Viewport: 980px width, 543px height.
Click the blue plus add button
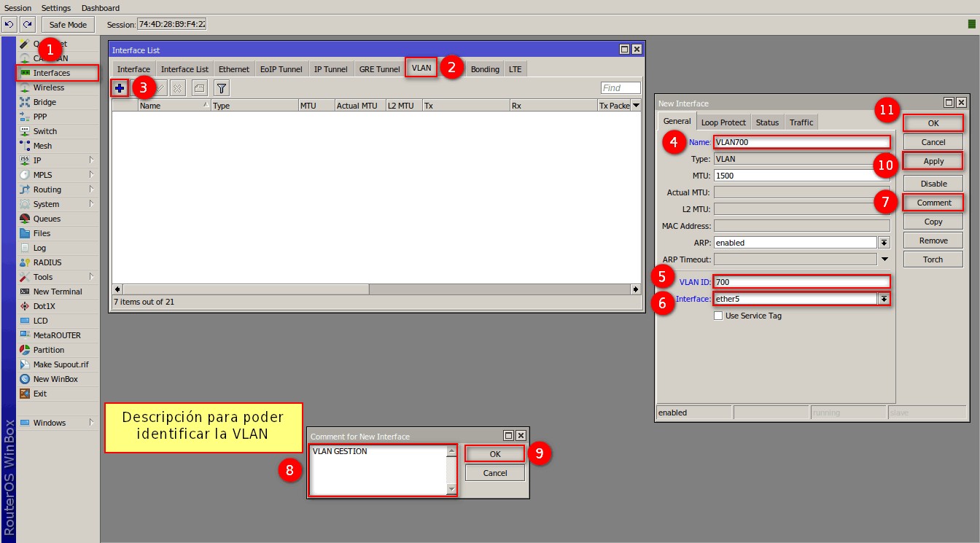click(x=120, y=88)
